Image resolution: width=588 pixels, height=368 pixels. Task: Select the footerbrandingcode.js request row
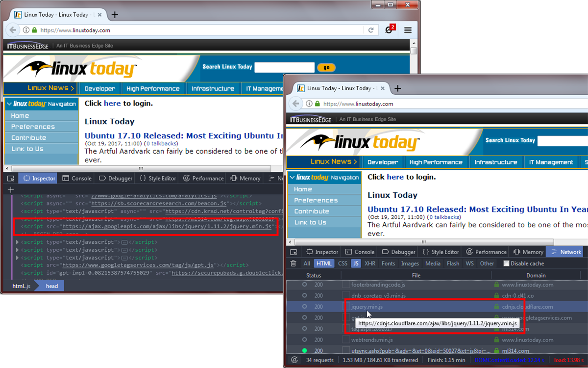(437, 285)
